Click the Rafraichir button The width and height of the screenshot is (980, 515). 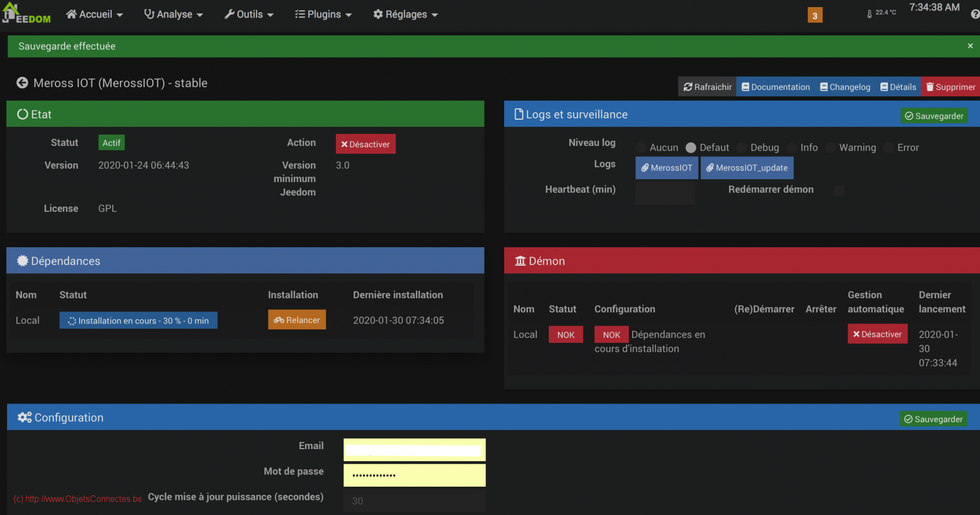click(x=707, y=87)
